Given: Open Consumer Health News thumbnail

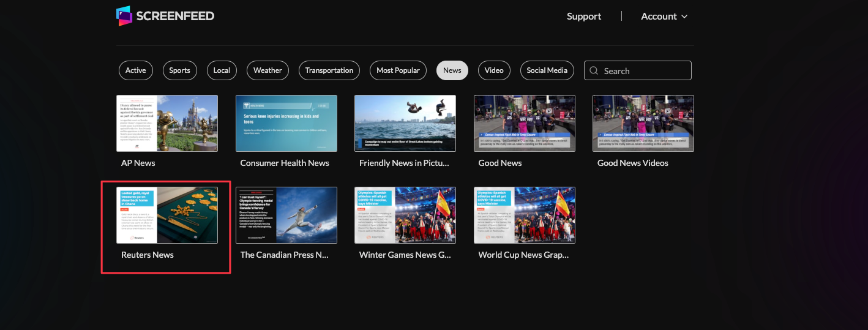Looking at the screenshot, I should [286, 123].
